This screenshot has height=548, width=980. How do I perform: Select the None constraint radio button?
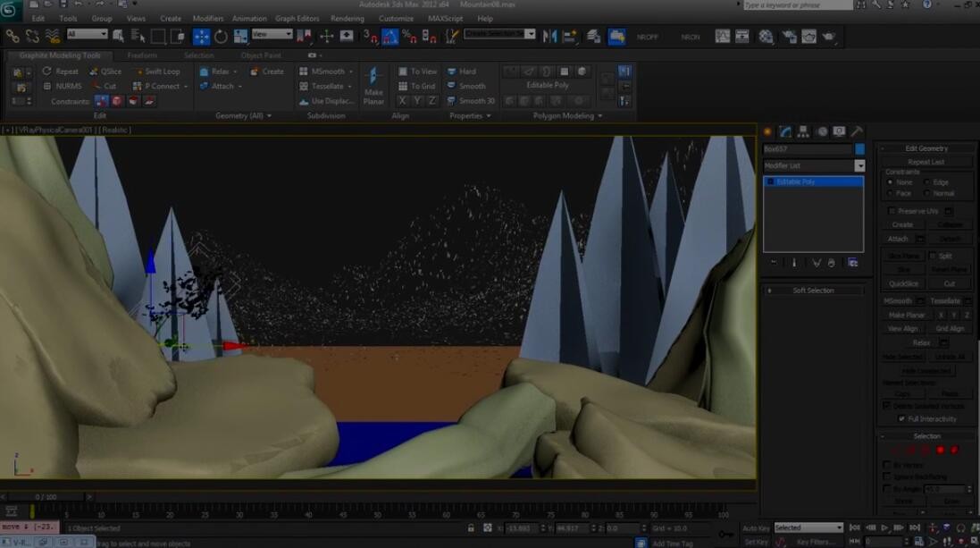(x=890, y=182)
